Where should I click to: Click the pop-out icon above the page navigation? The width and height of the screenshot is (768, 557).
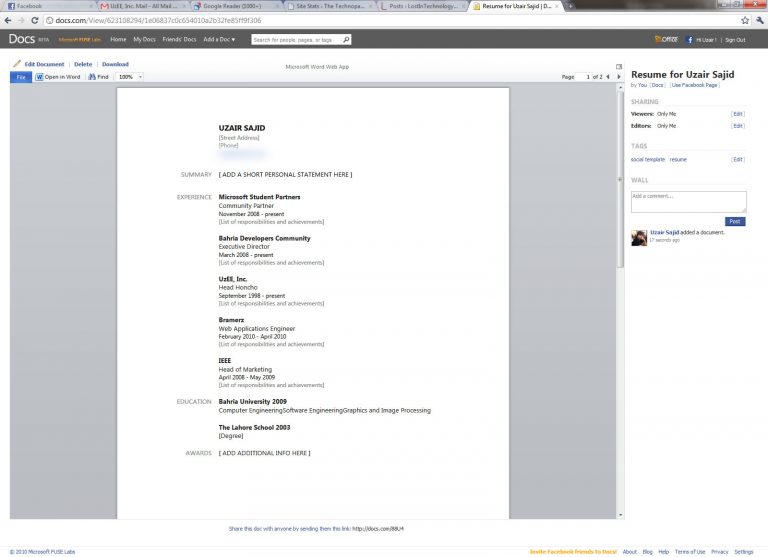tap(619, 66)
